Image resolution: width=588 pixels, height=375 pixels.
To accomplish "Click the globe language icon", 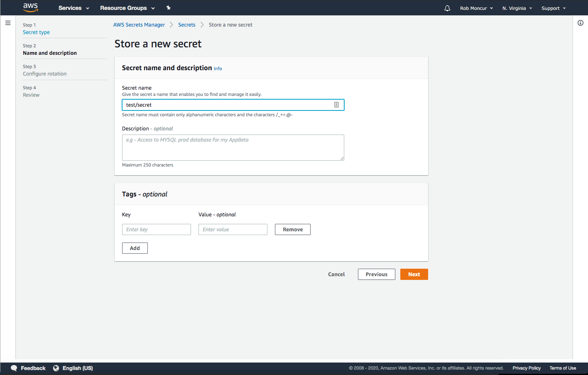I will (56, 368).
